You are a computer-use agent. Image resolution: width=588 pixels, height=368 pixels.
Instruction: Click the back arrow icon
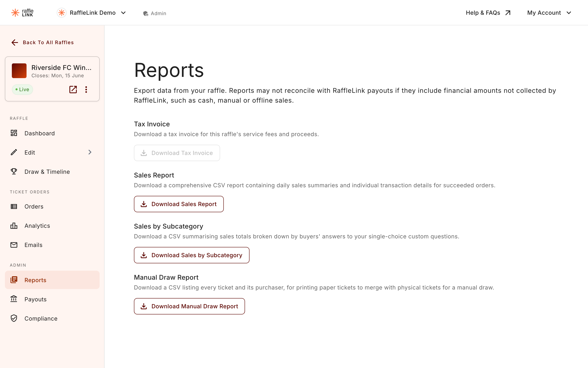pos(15,43)
